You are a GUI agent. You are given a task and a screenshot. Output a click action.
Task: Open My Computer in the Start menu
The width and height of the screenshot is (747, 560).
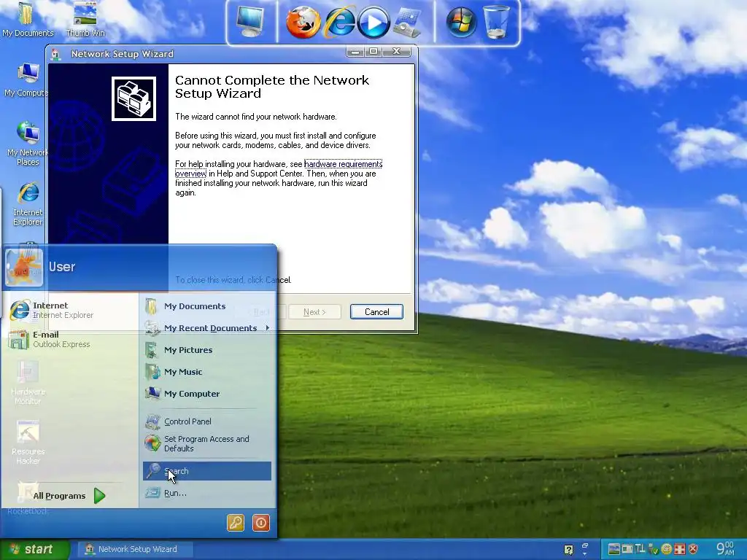(206, 394)
